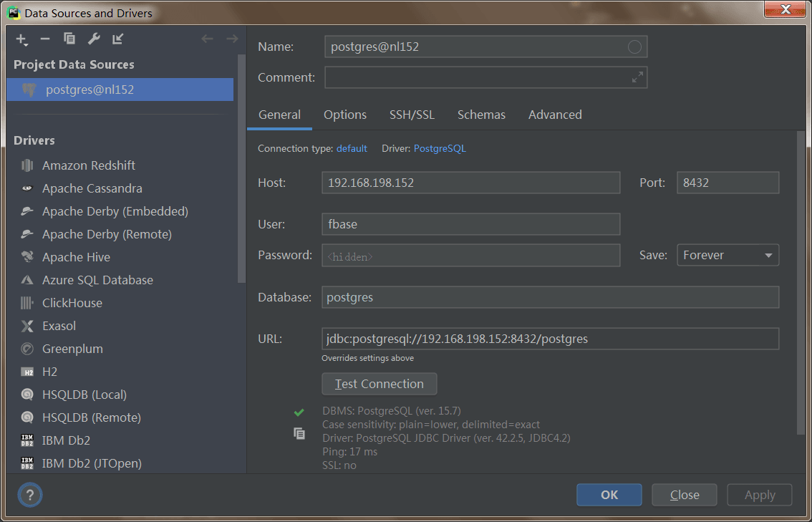Select Exasol driver
The height and width of the screenshot is (522, 812).
pyautogui.click(x=120, y=326)
